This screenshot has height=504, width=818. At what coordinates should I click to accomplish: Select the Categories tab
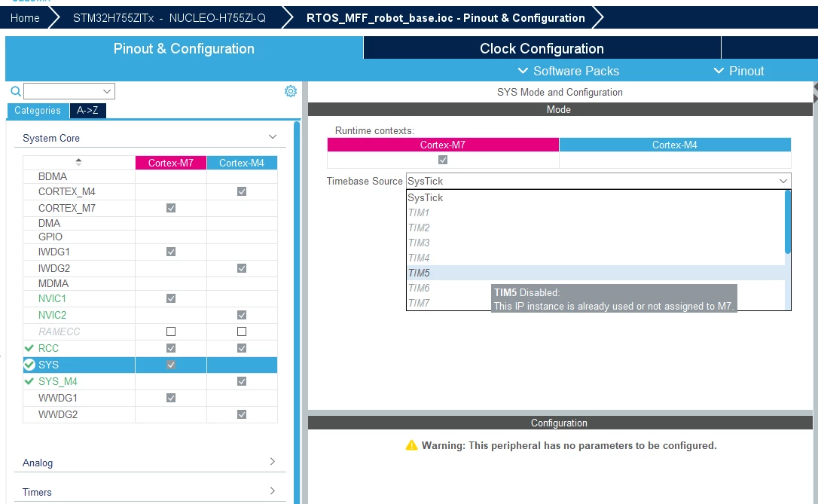pyautogui.click(x=38, y=111)
